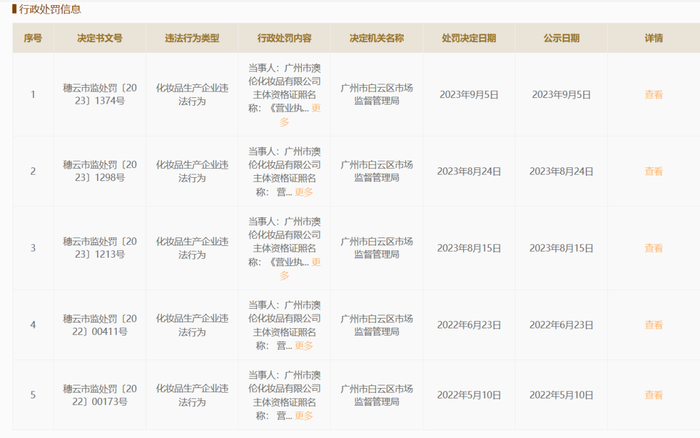
Task: Select decision date 2022年5月10日
Action: tap(469, 395)
